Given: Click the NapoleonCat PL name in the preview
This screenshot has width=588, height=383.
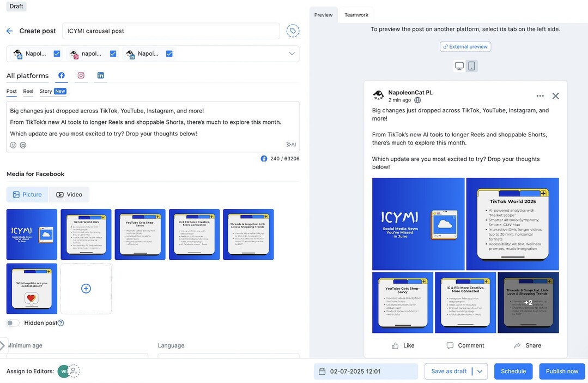Looking at the screenshot, I should coord(410,92).
